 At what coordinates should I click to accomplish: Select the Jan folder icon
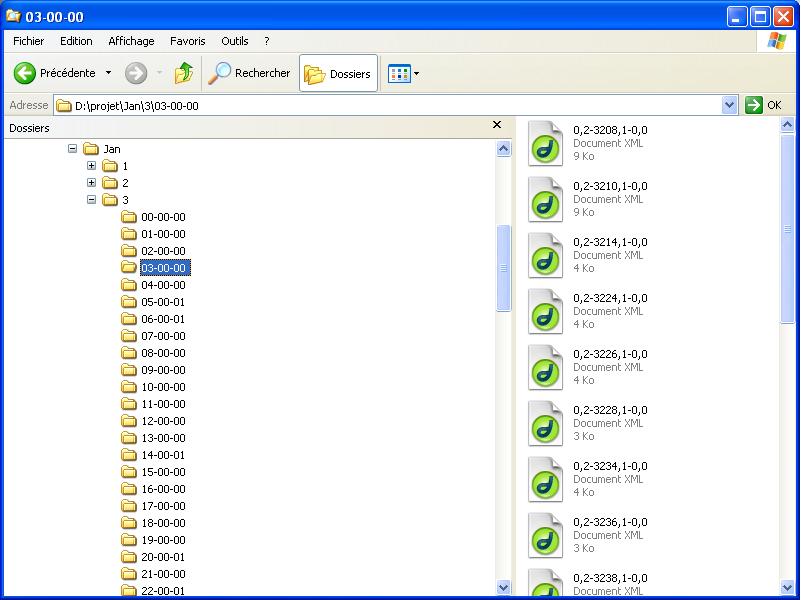[x=91, y=149]
